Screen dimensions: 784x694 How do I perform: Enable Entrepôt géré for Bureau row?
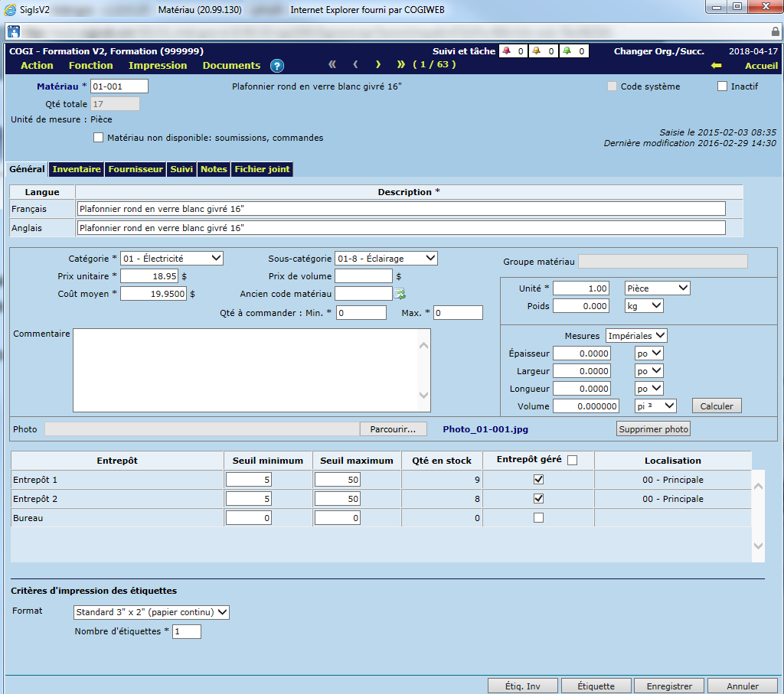538,518
